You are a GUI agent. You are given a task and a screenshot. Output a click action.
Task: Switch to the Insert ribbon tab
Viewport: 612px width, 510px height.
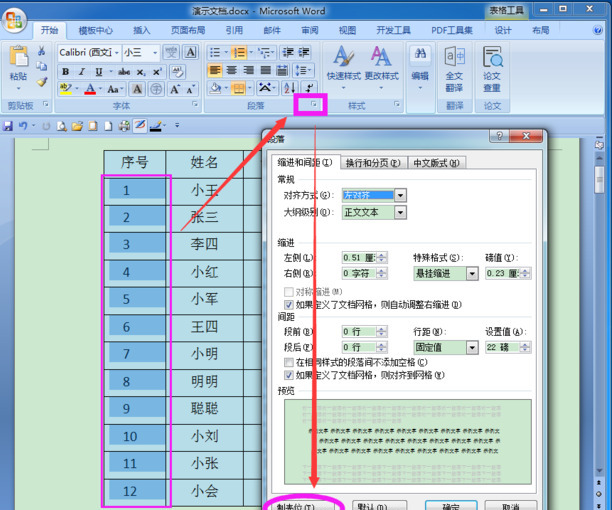tap(142, 30)
